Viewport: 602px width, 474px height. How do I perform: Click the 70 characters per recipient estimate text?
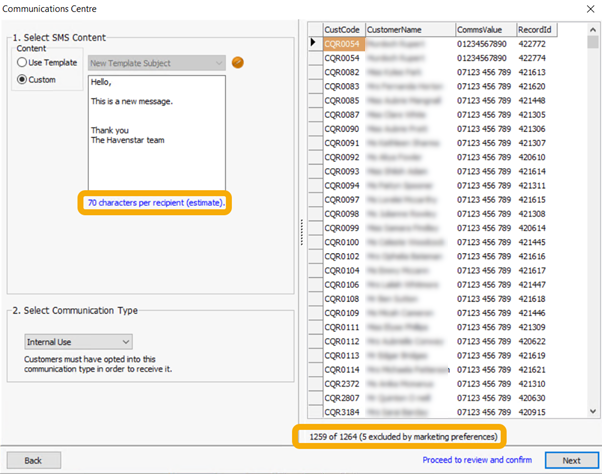(155, 203)
